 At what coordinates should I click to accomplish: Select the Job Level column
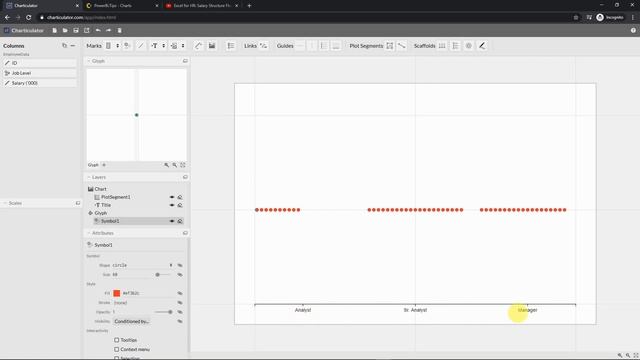(x=40, y=73)
